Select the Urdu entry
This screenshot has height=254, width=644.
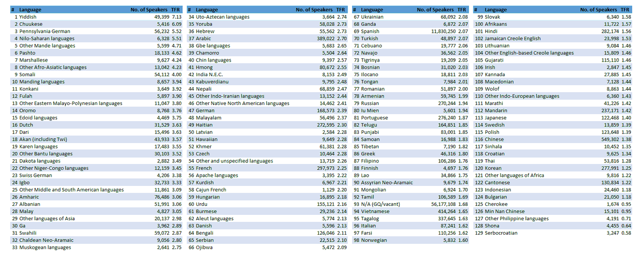click(202, 203)
